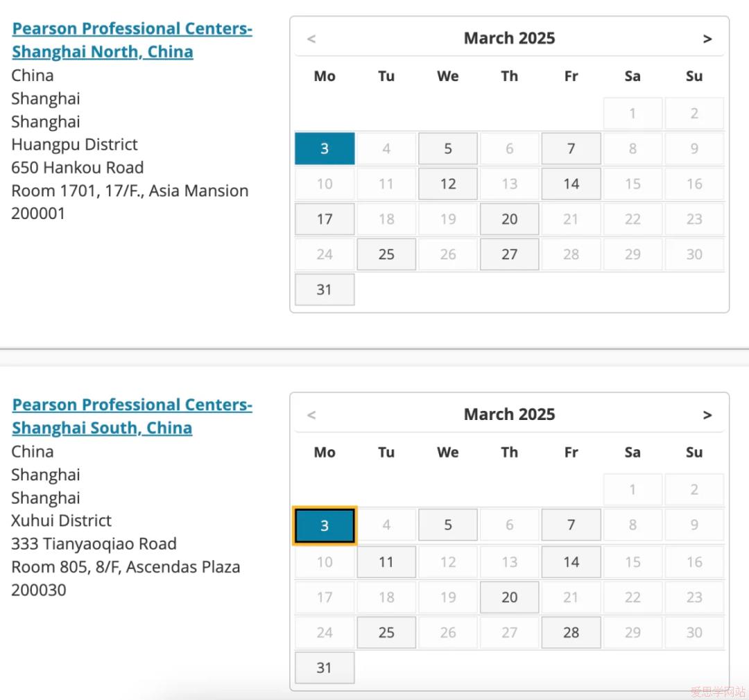Select March 28 in Shanghai South calendar
This screenshot has height=700, width=749.
pyautogui.click(x=571, y=633)
